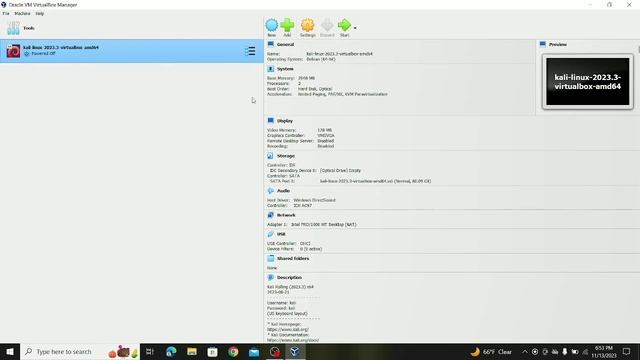Open the Windows Start button
Viewport: 640px width, 360px height.
point(10,351)
